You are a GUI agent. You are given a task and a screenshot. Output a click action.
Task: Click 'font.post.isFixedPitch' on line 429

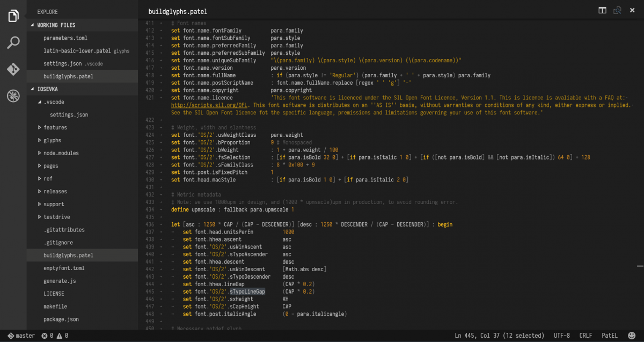click(215, 172)
